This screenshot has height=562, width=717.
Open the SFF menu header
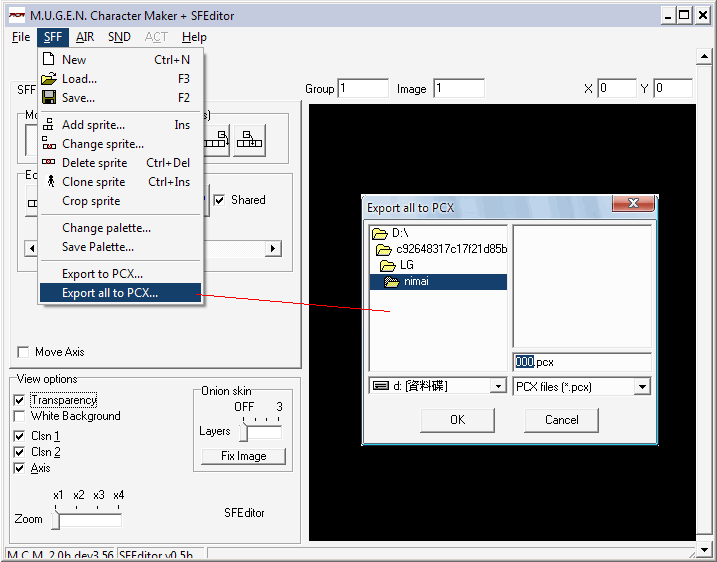(x=53, y=37)
